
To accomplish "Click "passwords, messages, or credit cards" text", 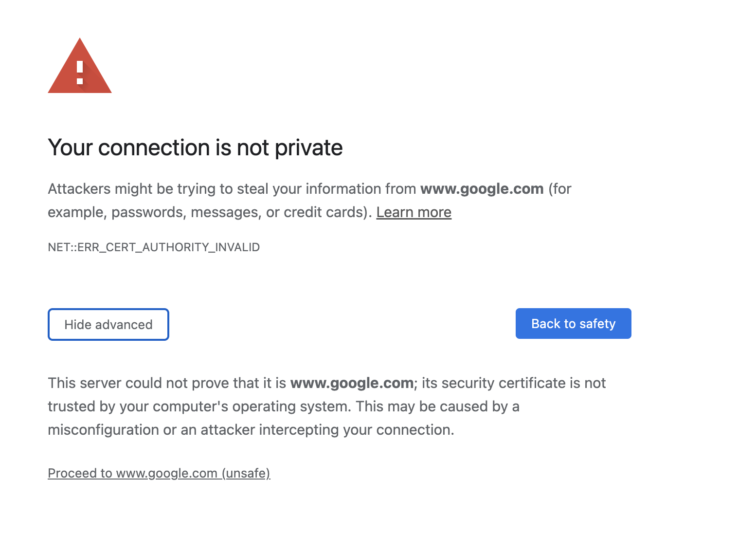I will pos(237,212).
